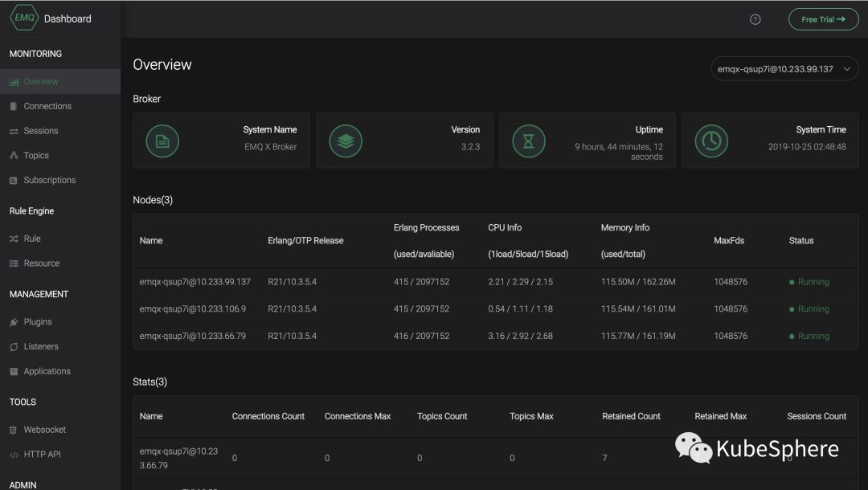The height and width of the screenshot is (490, 868).
Task: Click the Connections Count column header
Action: click(268, 416)
